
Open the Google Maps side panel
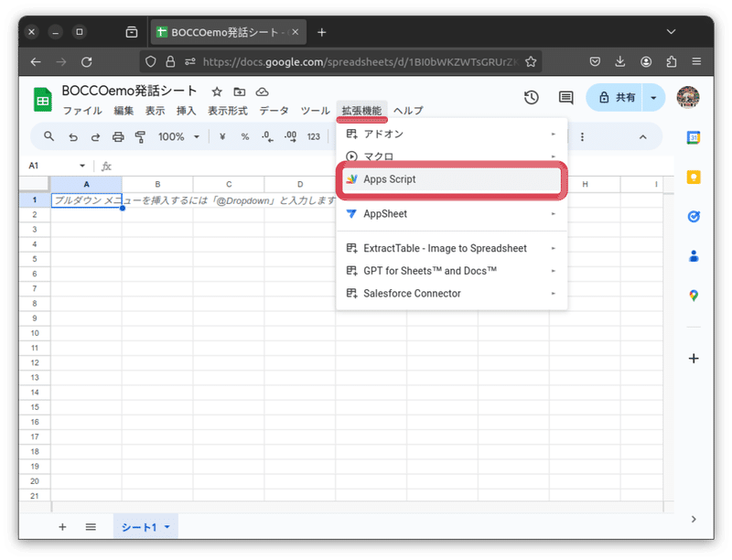tap(694, 296)
